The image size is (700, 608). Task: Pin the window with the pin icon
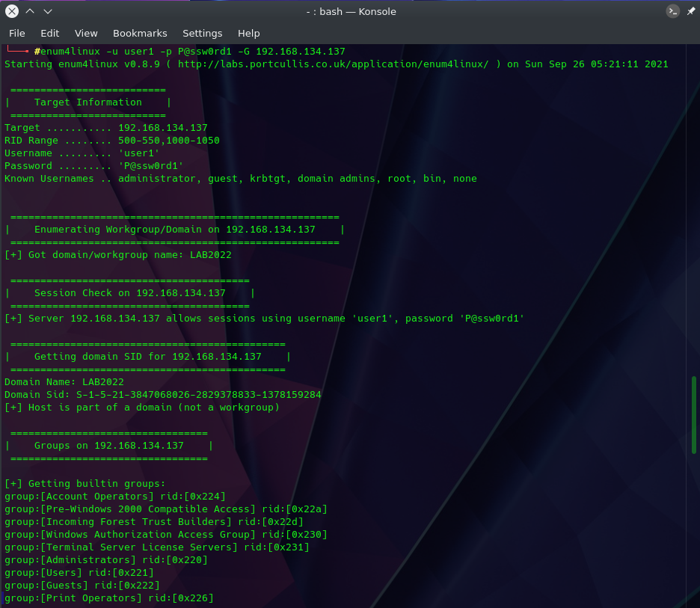click(x=690, y=11)
